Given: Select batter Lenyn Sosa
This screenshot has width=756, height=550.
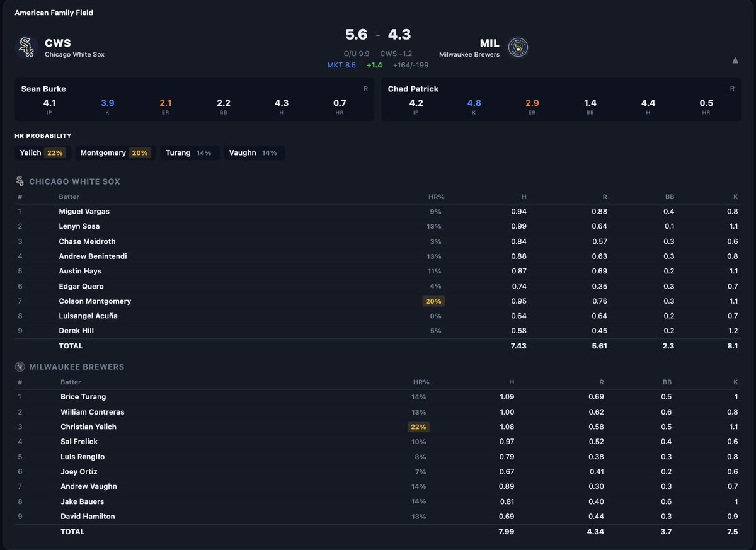Looking at the screenshot, I should point(79,226).
